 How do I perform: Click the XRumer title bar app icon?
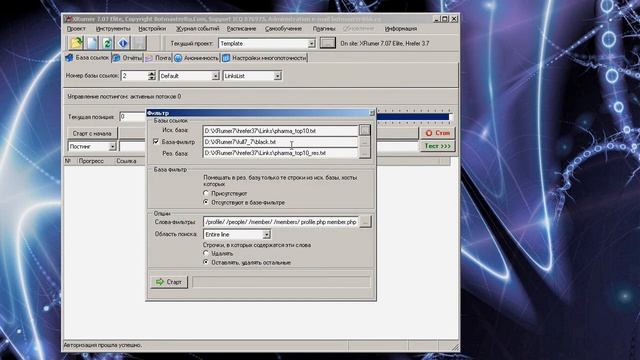click(68, 19)
